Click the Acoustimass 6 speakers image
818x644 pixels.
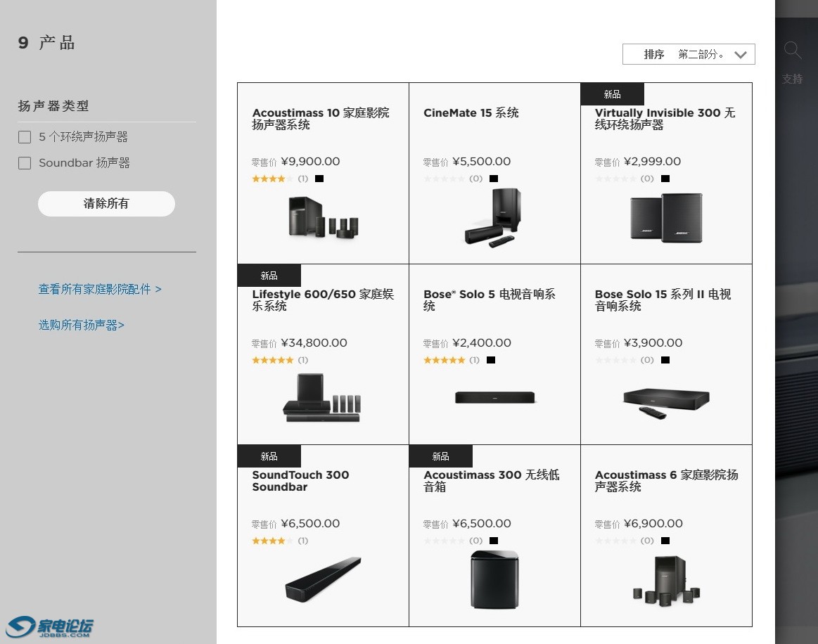[x=666, y=581]
